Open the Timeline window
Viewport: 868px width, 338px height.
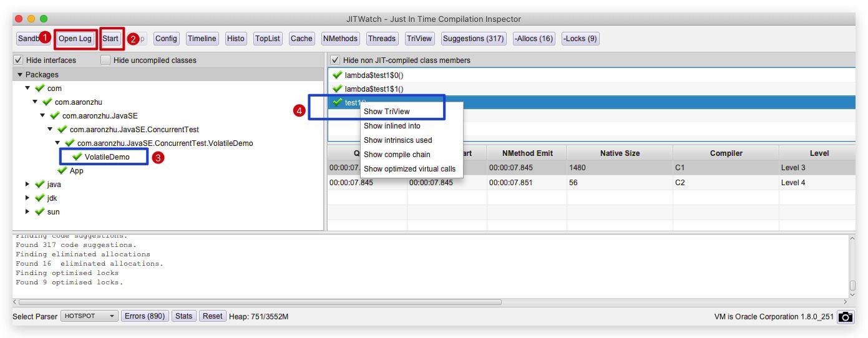tap(202, 39)
